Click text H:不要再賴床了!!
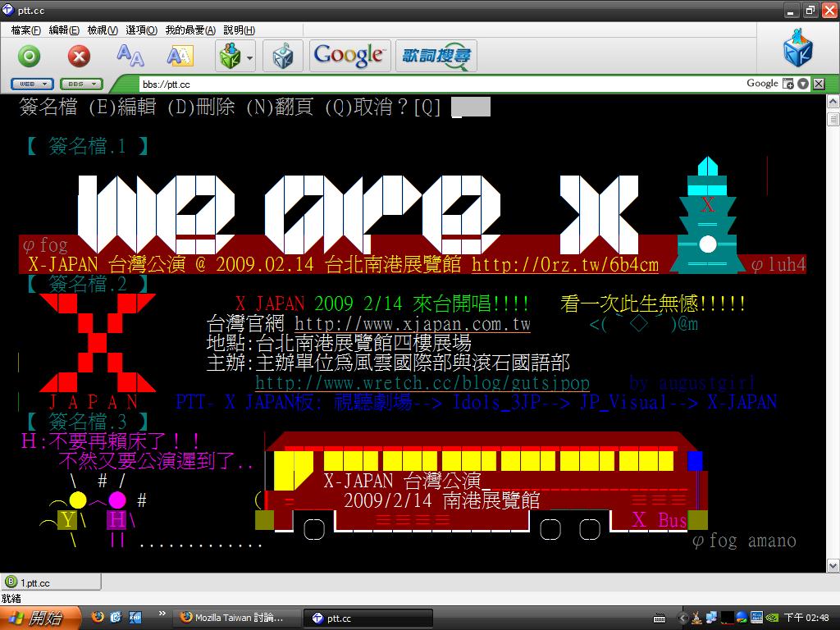Screen dimensions: 840x630 coord(111,441)
